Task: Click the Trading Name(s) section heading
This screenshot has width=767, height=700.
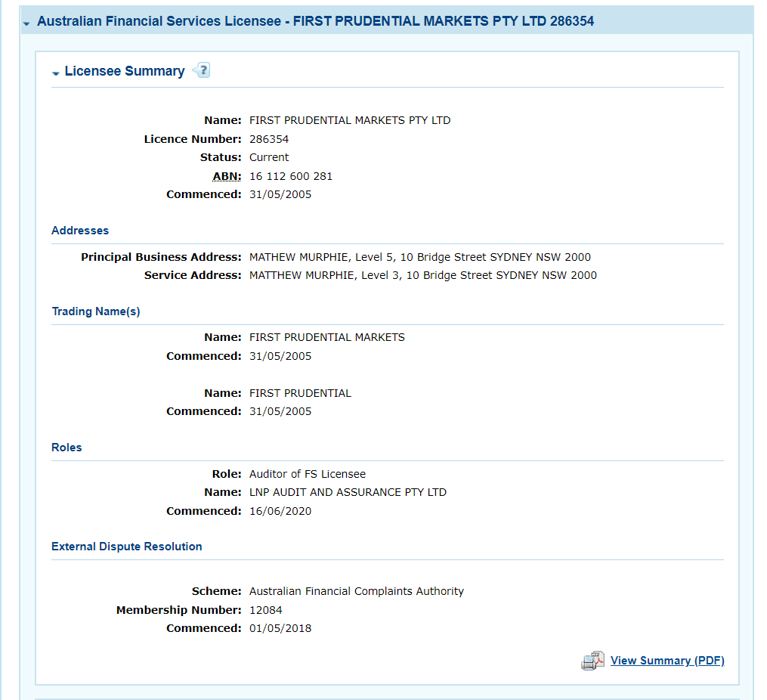Action: (x=96, y=311)
